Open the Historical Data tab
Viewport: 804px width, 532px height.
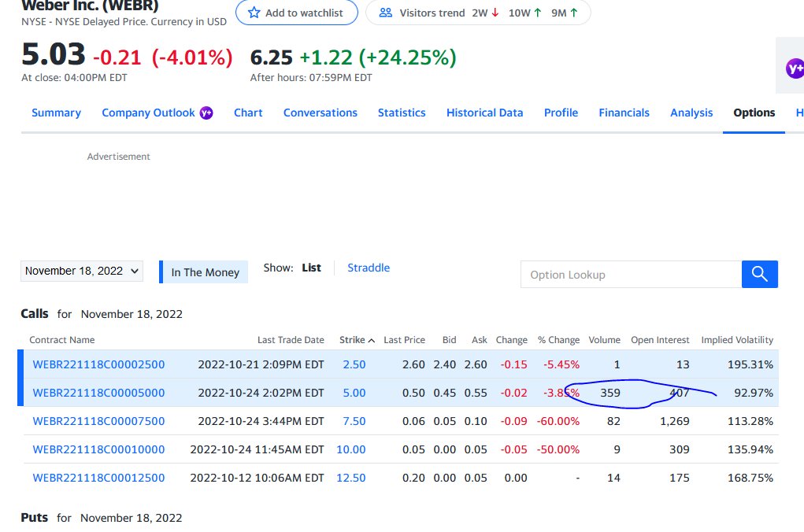coord(484,113)
